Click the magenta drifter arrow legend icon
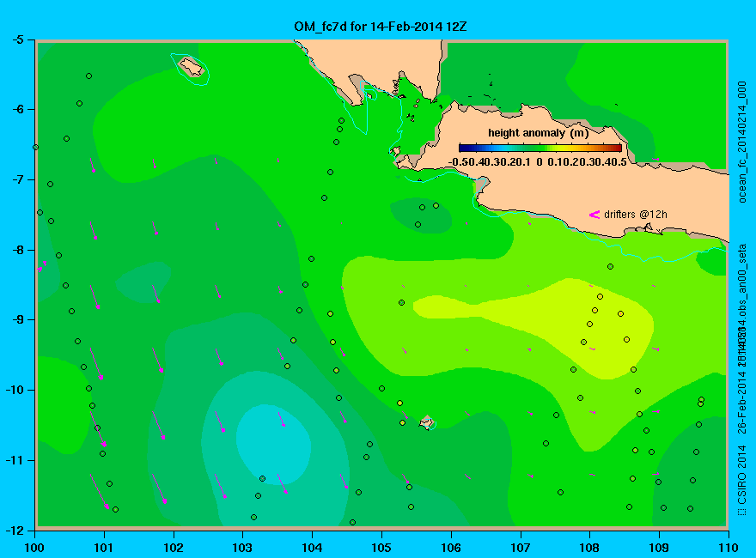756x558 pixels. 594,215
